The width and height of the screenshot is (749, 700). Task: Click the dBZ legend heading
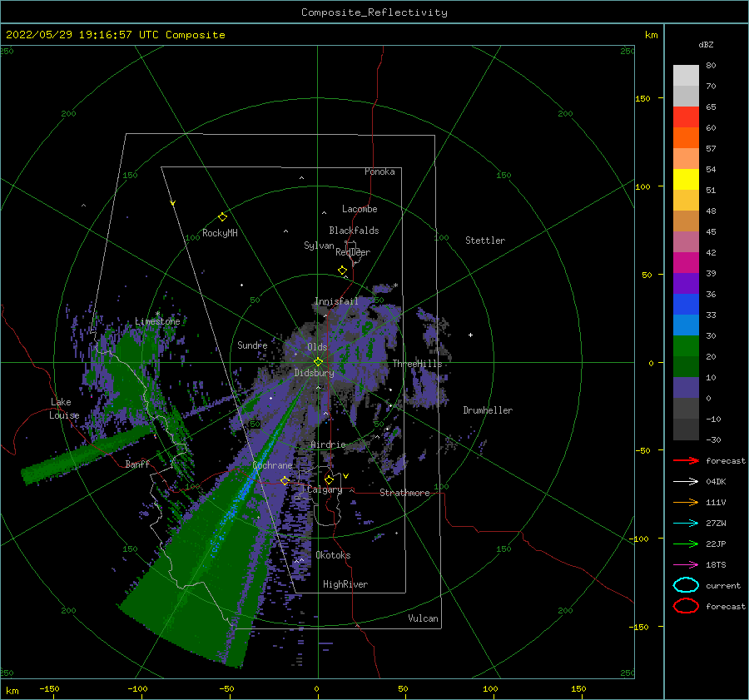pyautogui.click(x=706, y=45)
